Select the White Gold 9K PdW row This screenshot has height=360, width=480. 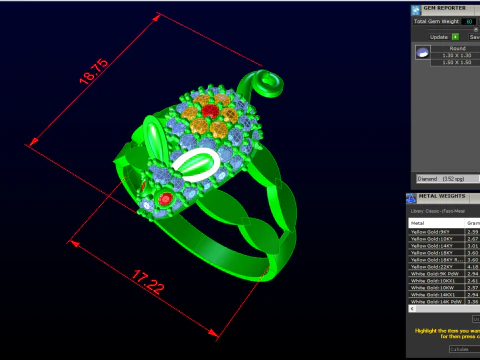point(444,274)
